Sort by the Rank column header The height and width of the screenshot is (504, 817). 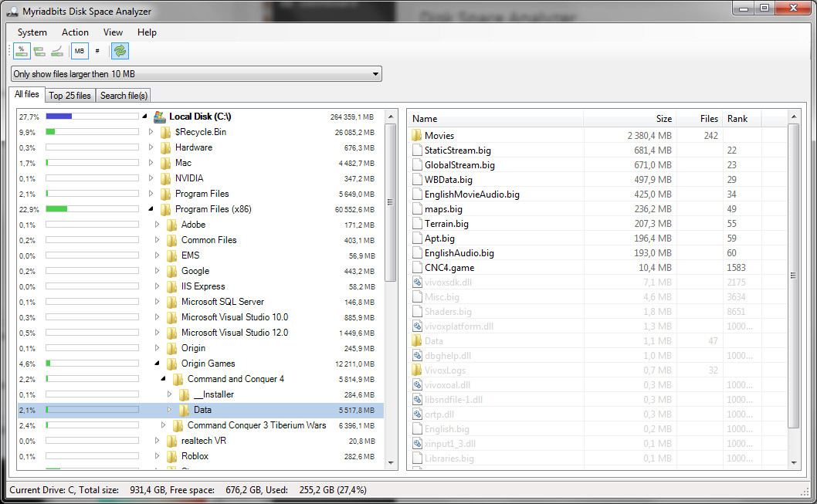[742, 119]
